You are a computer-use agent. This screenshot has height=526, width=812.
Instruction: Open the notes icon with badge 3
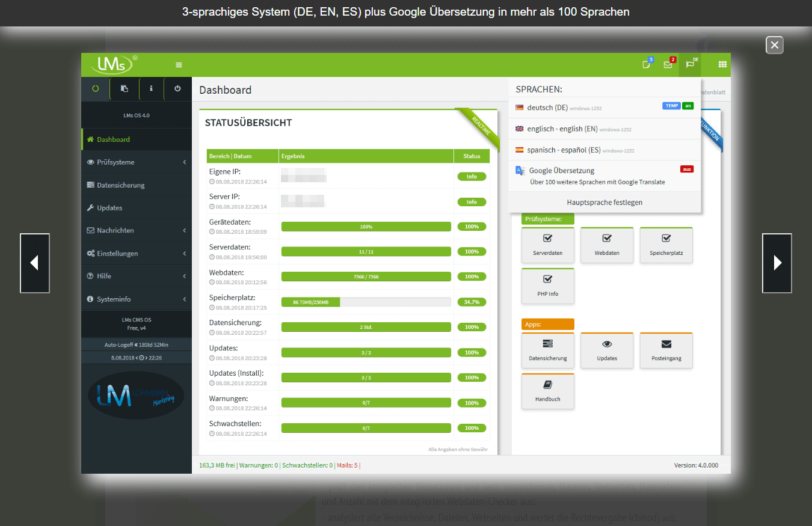click(647, 64)
